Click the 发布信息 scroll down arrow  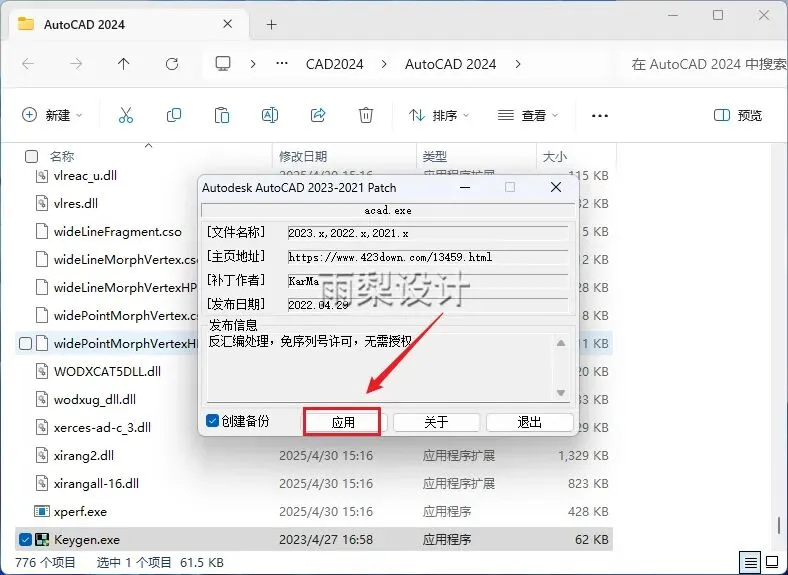point(561,393)
